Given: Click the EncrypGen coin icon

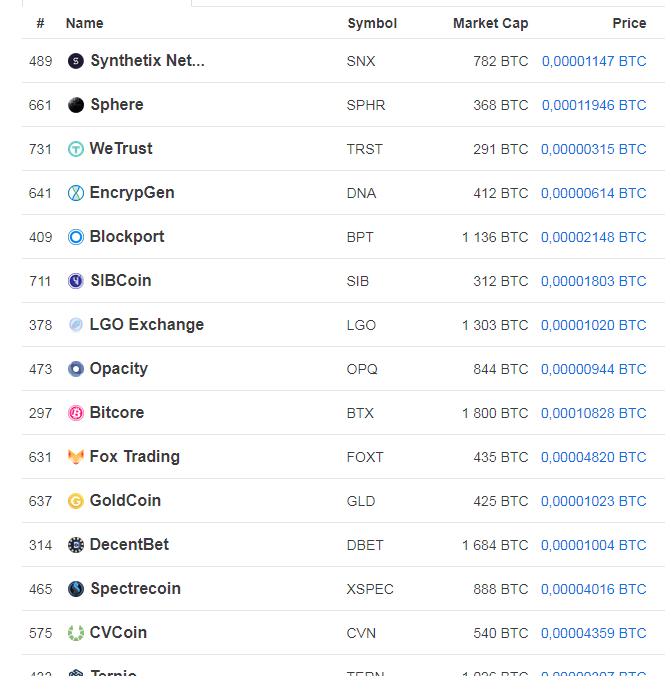Looking at the screenshot, I should [x=76, y=193].
